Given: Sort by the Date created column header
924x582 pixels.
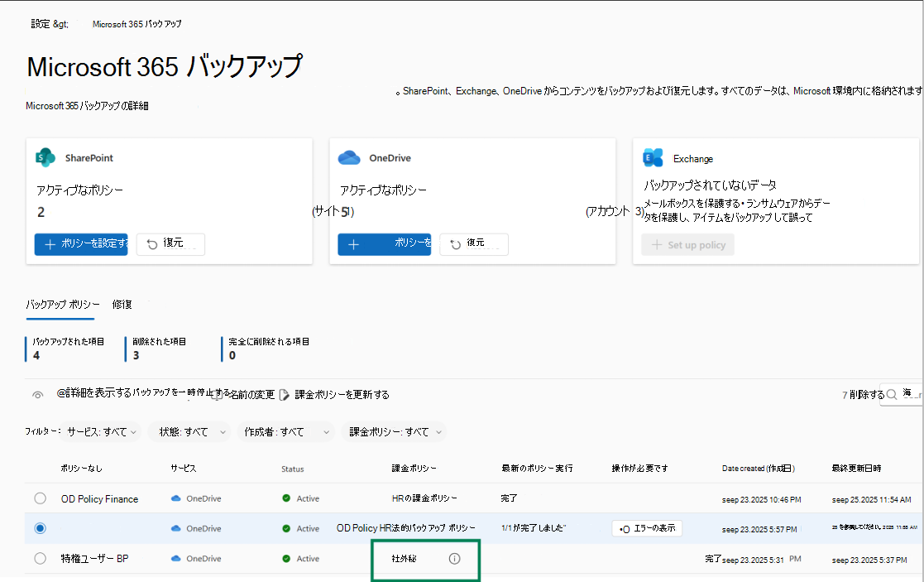Looking at the screenshot, I should tap(759, 469).
